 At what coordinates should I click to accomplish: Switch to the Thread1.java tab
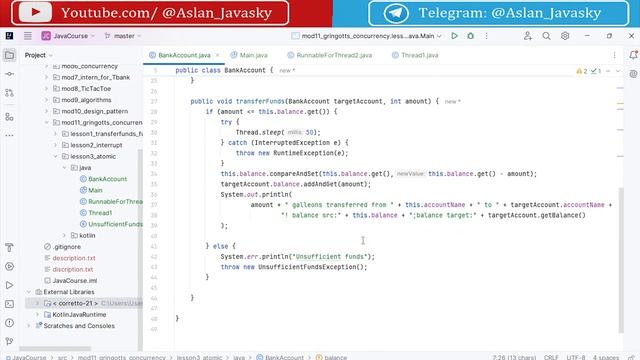coord(415,55)
